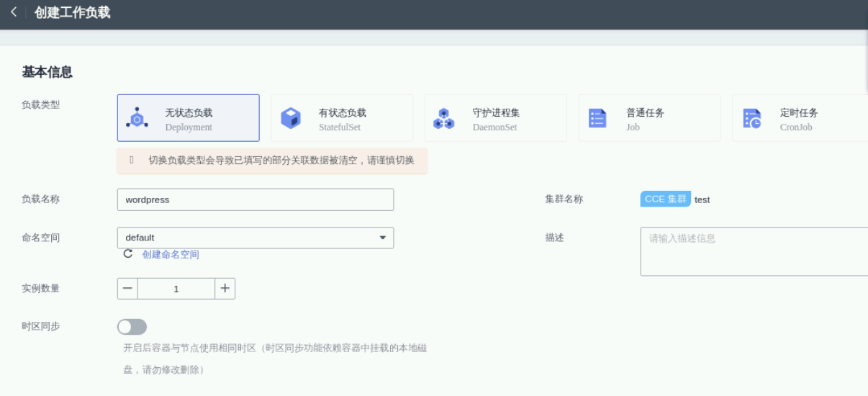Select the 有状态负载 StatefulSet option

(x=342, y=118)
